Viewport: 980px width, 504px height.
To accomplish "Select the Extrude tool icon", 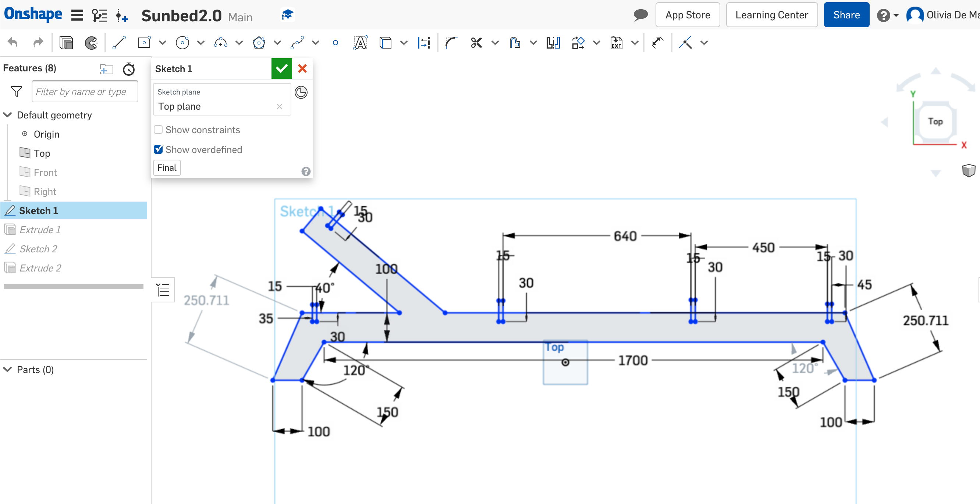I will coord(66,43).
